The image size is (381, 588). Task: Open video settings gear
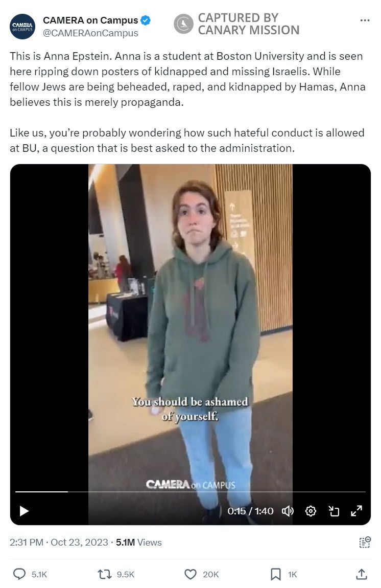311,511
